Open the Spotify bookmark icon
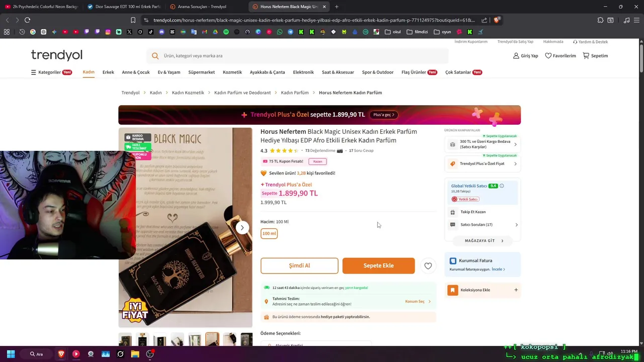 pos(226,32)
